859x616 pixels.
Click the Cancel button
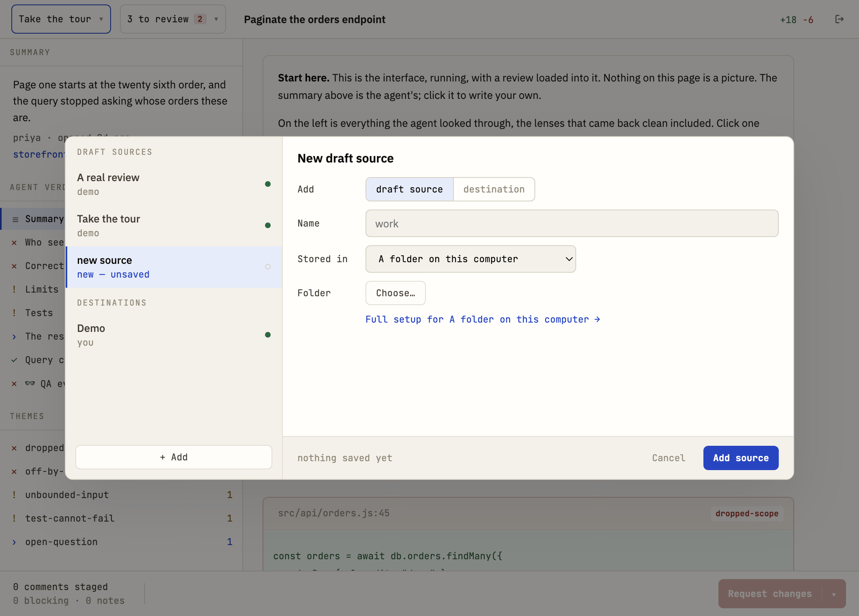click(x=669, y=458)
